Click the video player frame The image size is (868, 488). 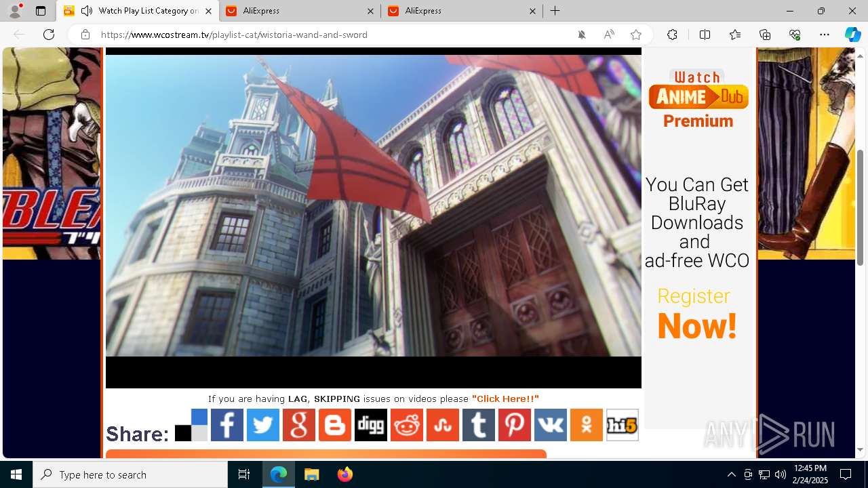point(374,218)
